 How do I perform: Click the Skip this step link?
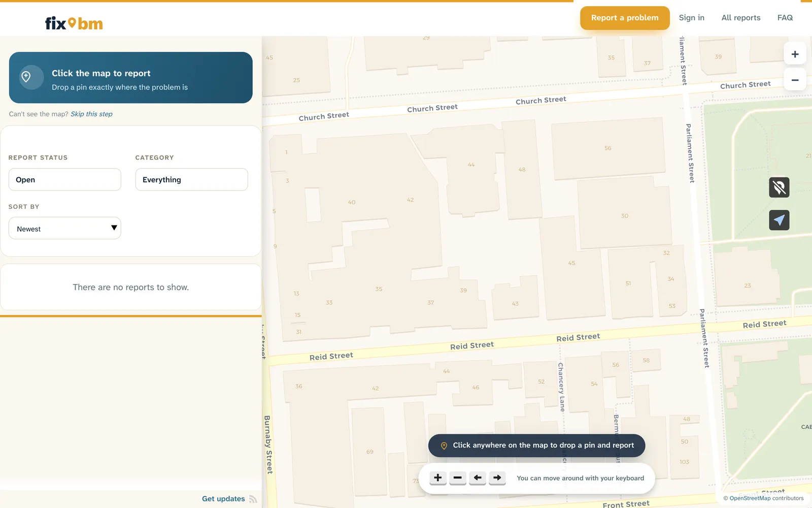click(91, 114)
